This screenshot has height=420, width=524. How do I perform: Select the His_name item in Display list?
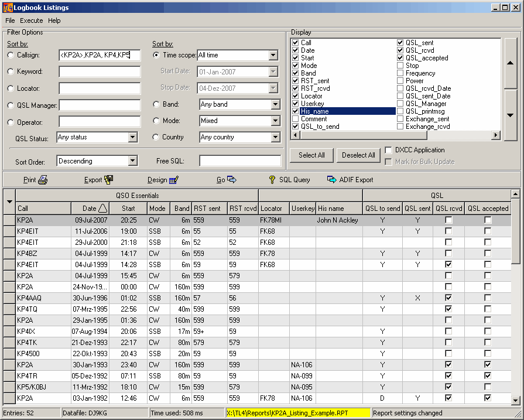coord(348,111)
